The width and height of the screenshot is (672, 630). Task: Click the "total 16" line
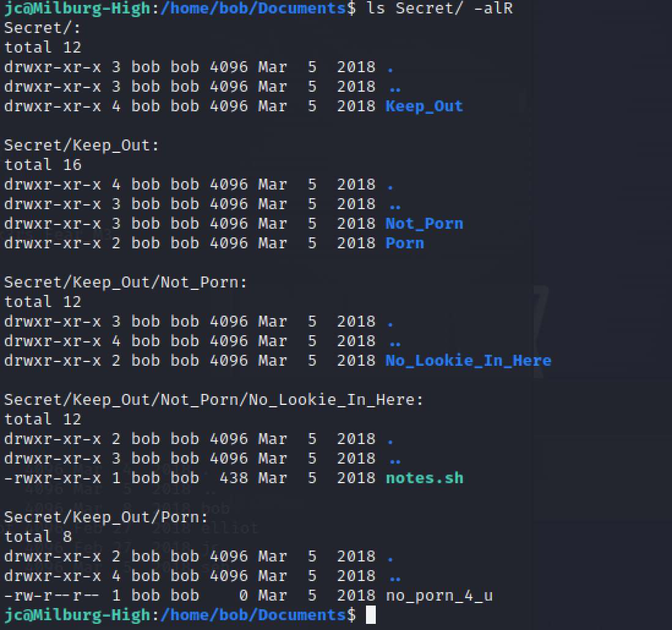coord(43,165)
